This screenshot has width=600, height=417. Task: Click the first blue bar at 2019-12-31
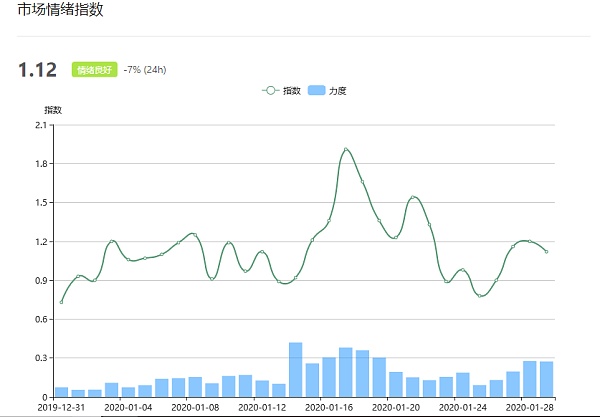(x=61, y=392)
